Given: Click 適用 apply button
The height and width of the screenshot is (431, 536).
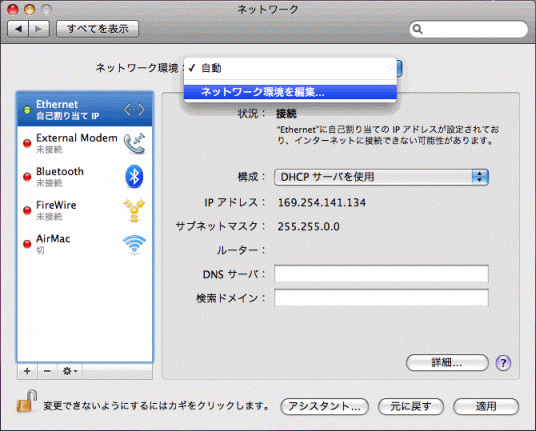Looking at the screenshot, I should click(x=486, y=406).
